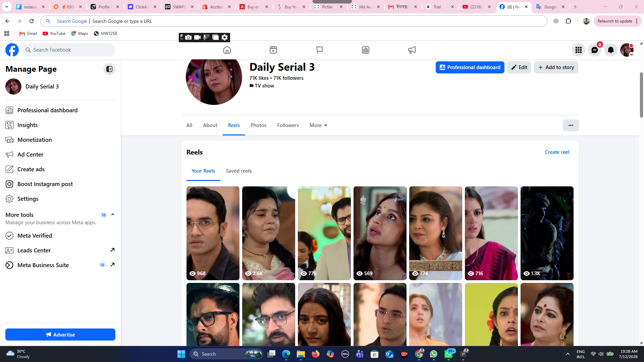Open the Reels video icon in top navigation
644x362 pixels.
coord(273,50)
